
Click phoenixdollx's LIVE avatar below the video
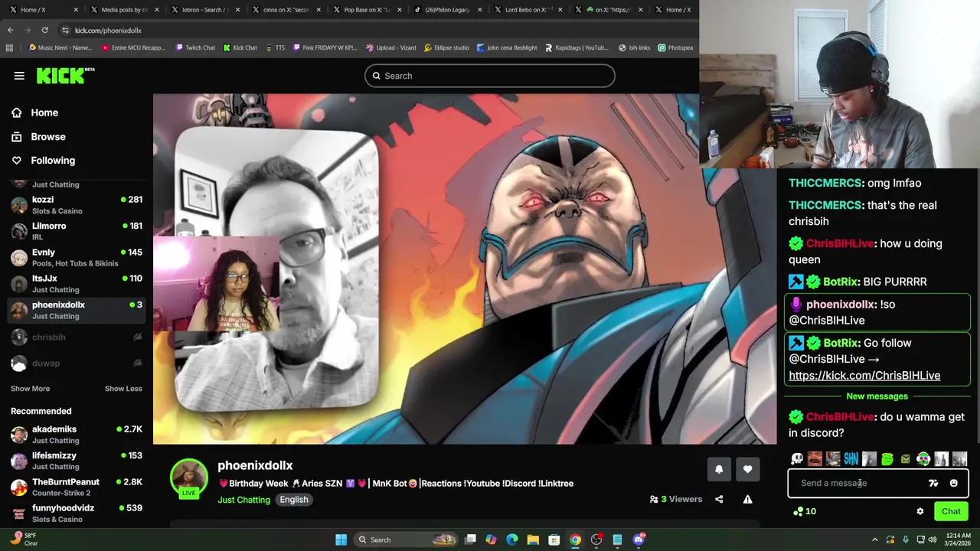188,478
